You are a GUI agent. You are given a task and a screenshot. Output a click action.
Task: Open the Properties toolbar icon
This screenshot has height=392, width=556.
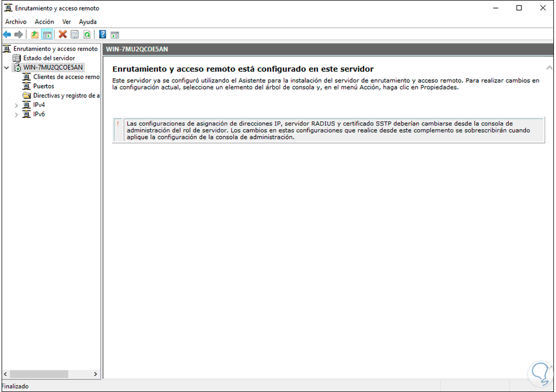[x=74, y=35]
